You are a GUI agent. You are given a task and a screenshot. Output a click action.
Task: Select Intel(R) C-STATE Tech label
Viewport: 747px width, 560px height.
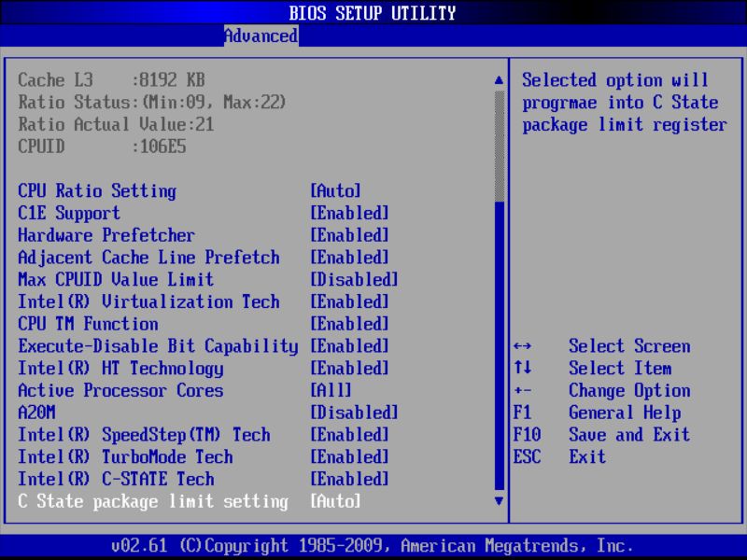click(x=116, y=479)
